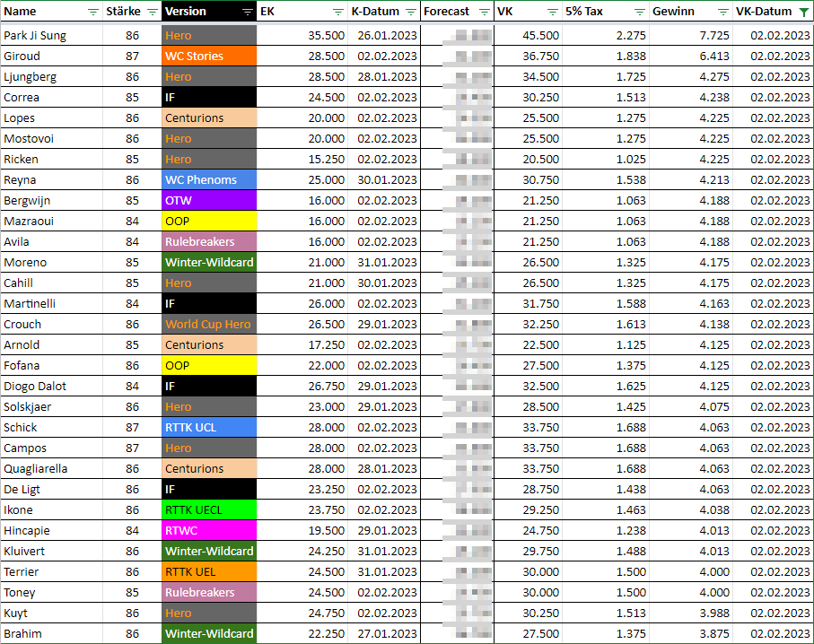814x644 pixels.
Task: Click Mostovoi's tax value 1.275
Action: pos(631,138)
